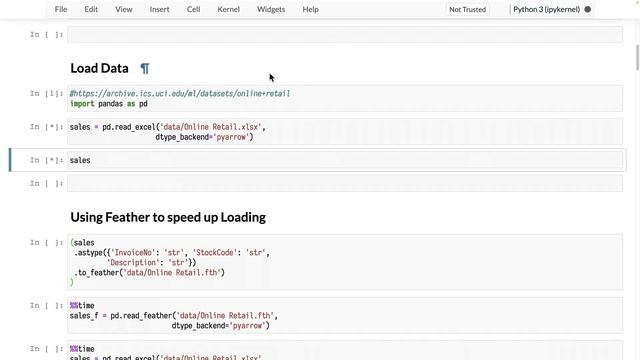Open the Widgets menu
Image resolution: width=640 pixels, height=360 pixels.
tap(271, 9)
